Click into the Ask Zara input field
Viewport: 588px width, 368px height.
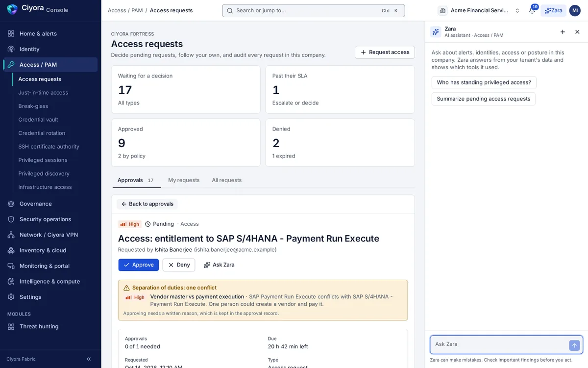point(500,344)
